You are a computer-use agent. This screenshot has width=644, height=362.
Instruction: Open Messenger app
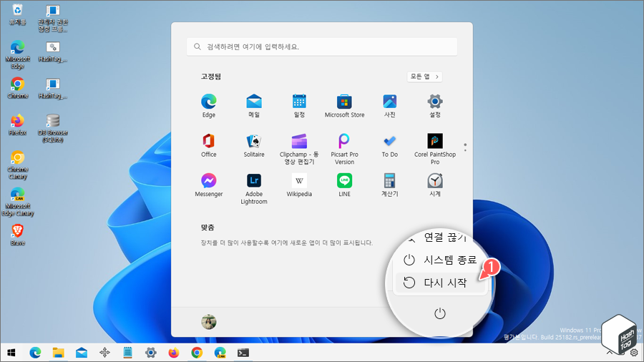(209, 185)
